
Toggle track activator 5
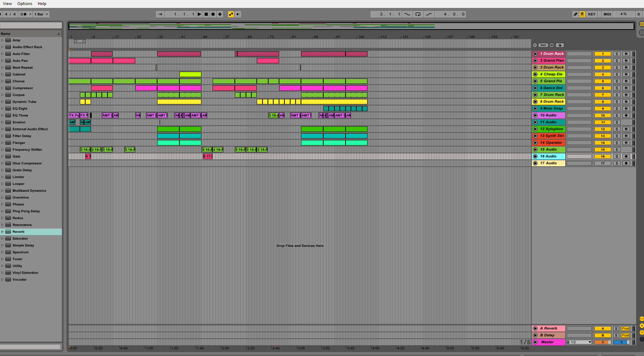click(603, 81)
